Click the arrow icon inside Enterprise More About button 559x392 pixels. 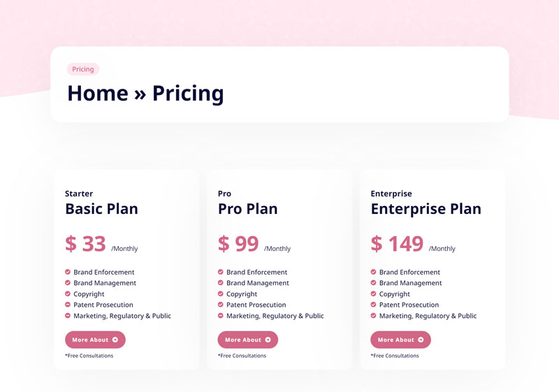click(x=421, y=340)
